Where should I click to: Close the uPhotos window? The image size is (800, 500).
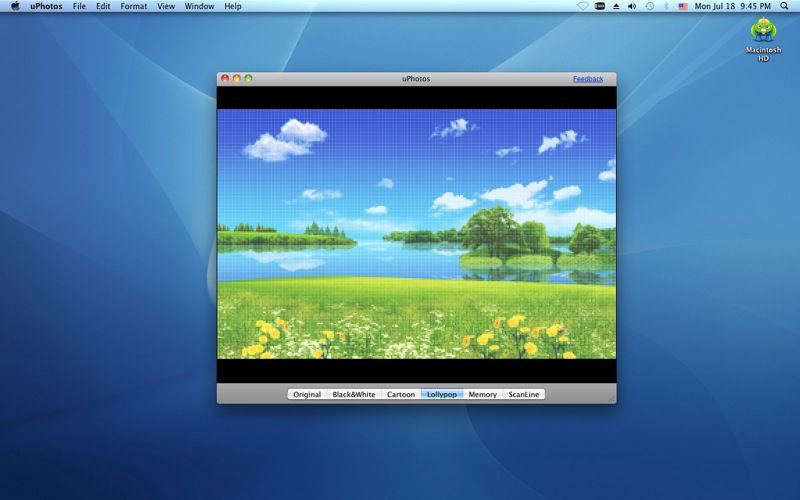point(225,79)
